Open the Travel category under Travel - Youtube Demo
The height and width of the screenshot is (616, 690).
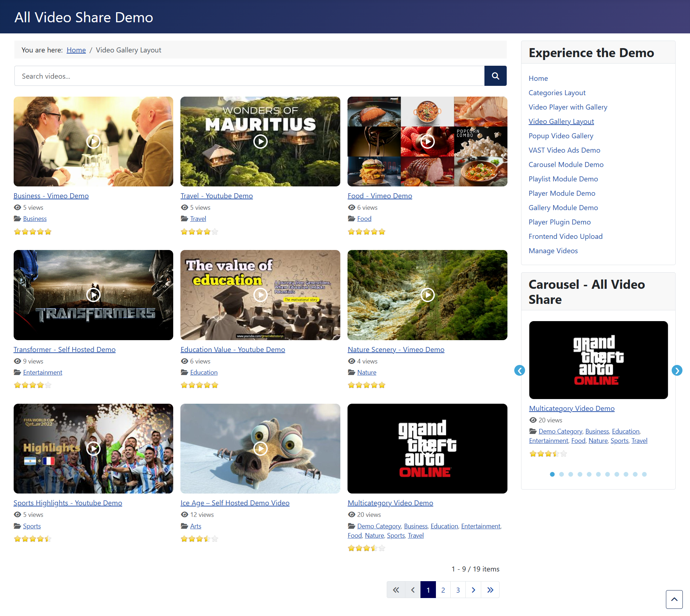[x=198, y=219]
